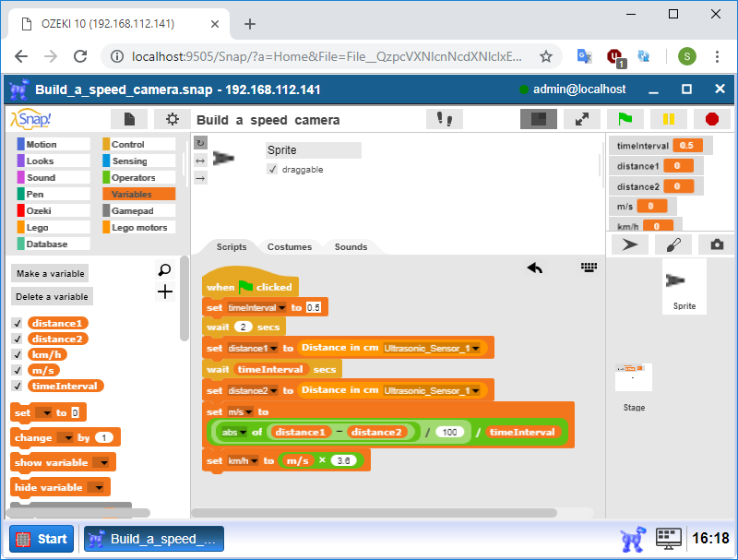The image size is (738, 560).
Task: Switch to the Costumes tab
Action: tap(290, 246)
